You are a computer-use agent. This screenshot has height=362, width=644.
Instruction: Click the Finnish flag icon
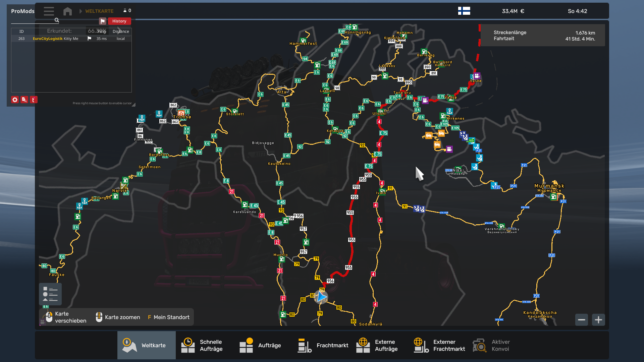pos(464,11)
